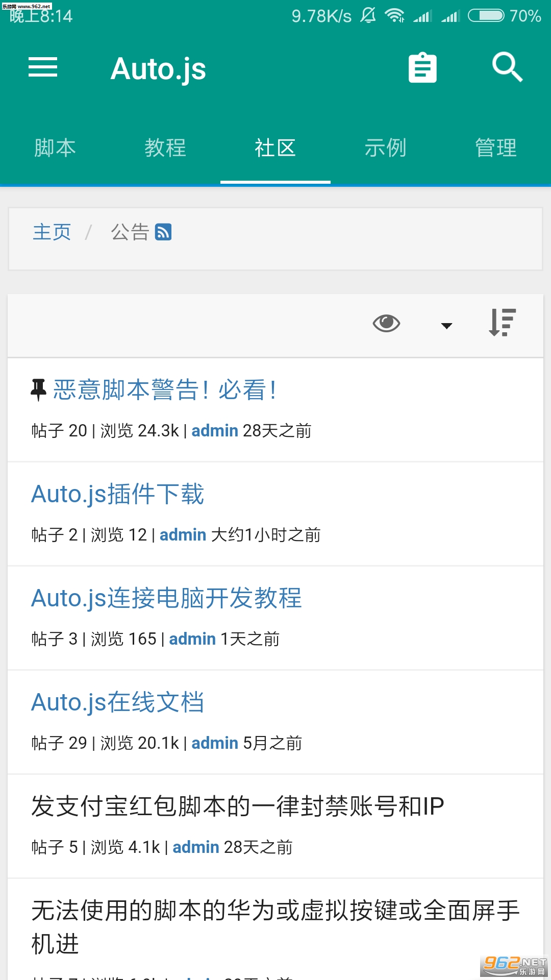Viewport: 551px width, 980px height.
Task: Open the 发支付宝红包脚本 ban notice post
Action: (x=238, y=806)
